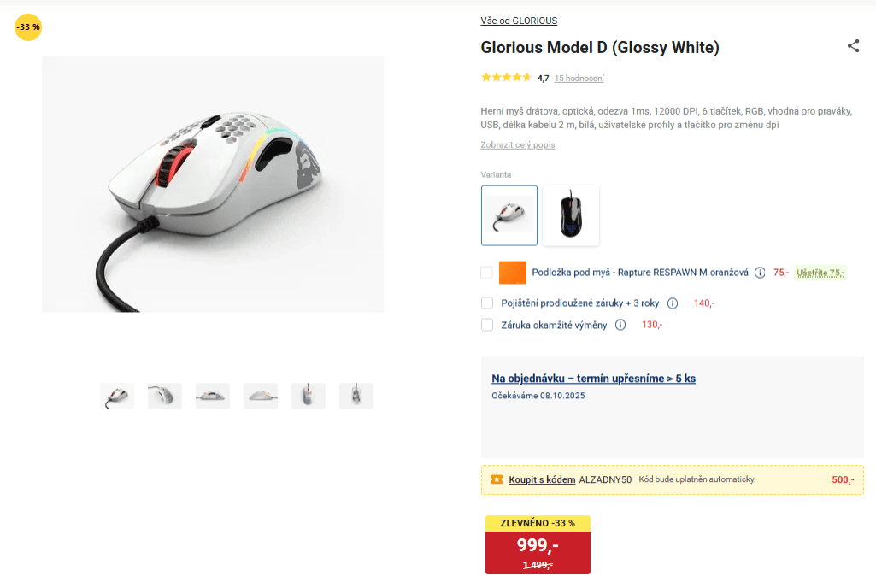
Task: Enable Pojištění prodloužené záruky + 3 roky
Action: 487,303
